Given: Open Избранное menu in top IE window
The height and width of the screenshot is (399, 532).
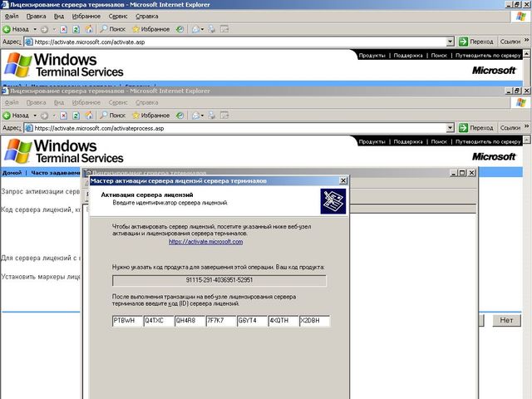Looking at the screenshot, I should point(86,17).
